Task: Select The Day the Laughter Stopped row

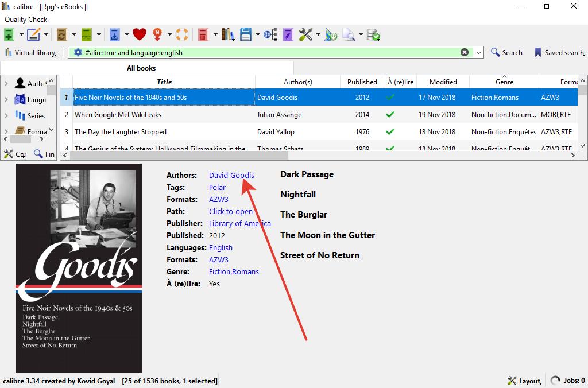Action: pos(319,132)
